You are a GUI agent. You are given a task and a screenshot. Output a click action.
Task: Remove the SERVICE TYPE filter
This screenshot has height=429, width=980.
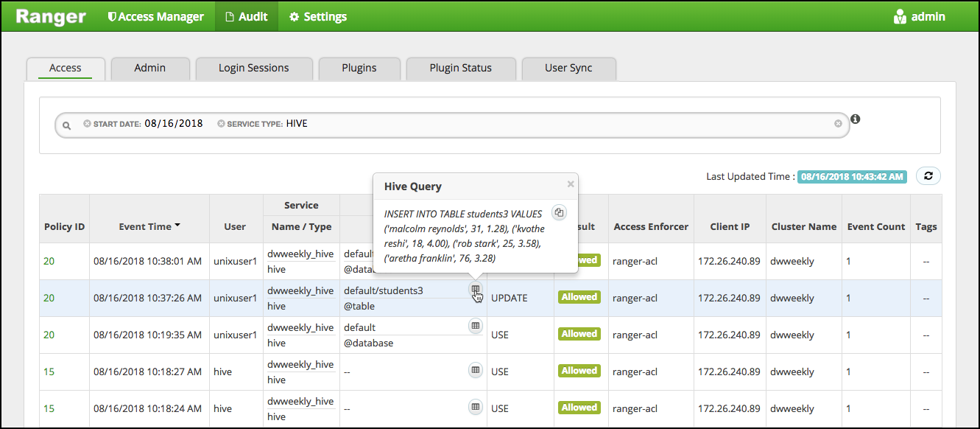coord(221,124)
